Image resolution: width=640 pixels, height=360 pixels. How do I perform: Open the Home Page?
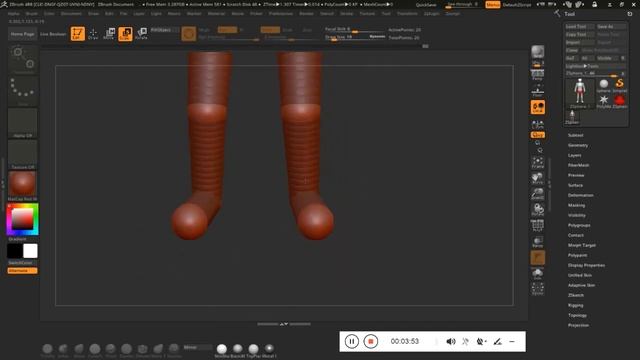tap(22, 34)
